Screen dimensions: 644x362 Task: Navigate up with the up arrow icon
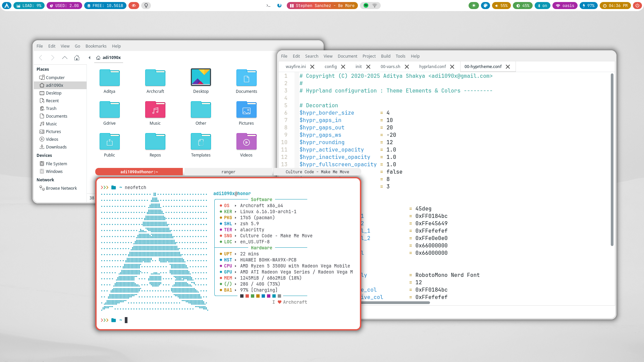coord(65,58)
